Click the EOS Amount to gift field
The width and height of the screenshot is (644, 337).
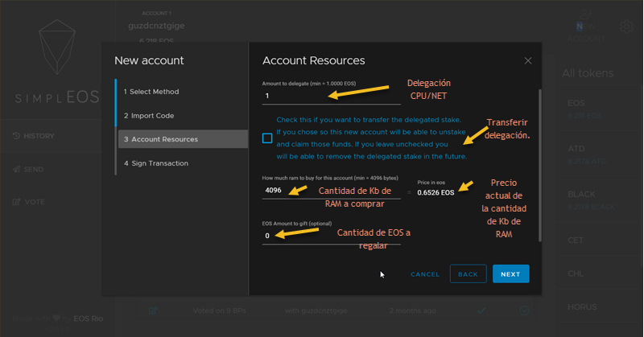(x=331, y=236)
